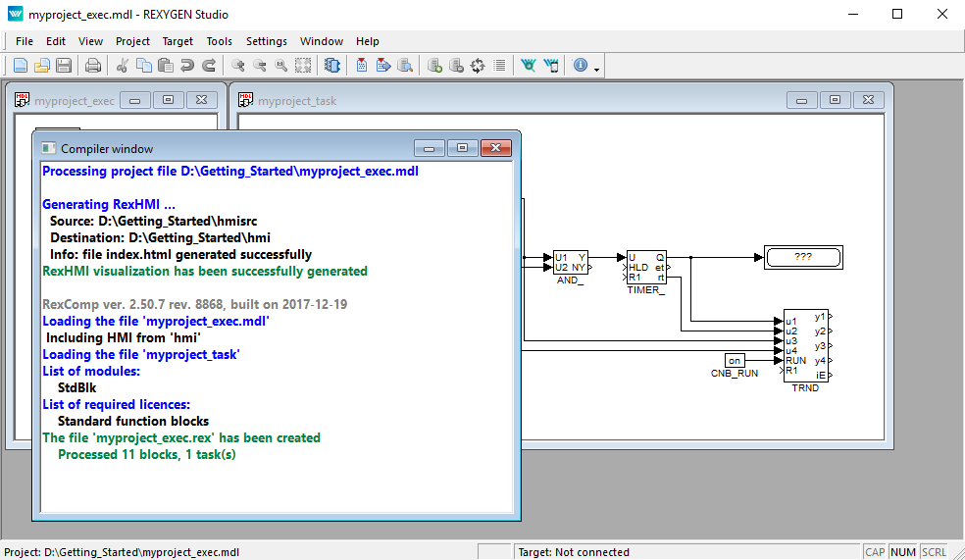Minimize the Compiler window
The image size is (965, 560).
click(429, 148)
